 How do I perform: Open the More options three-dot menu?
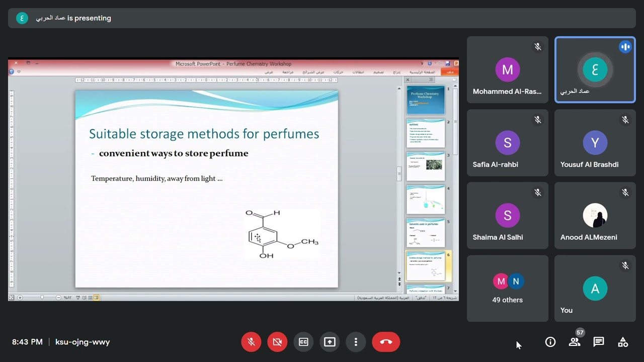point(356,342)
